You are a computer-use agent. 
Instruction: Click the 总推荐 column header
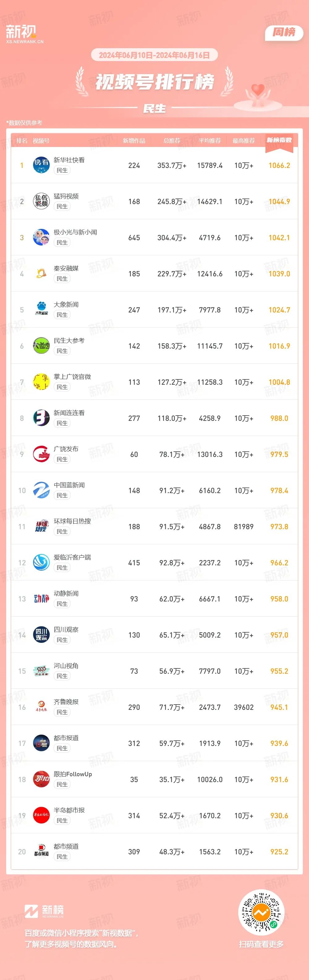171,141
